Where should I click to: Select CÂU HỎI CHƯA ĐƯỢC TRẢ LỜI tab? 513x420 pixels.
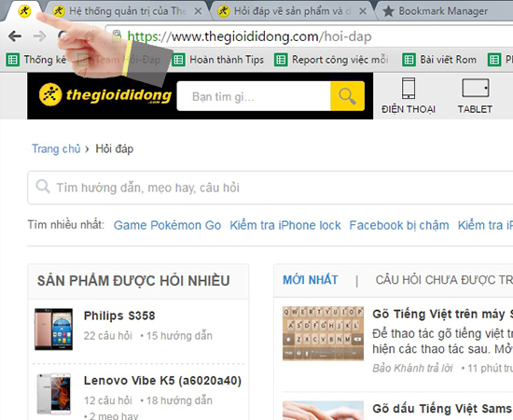pyautogui.click(x=444, y=280)
